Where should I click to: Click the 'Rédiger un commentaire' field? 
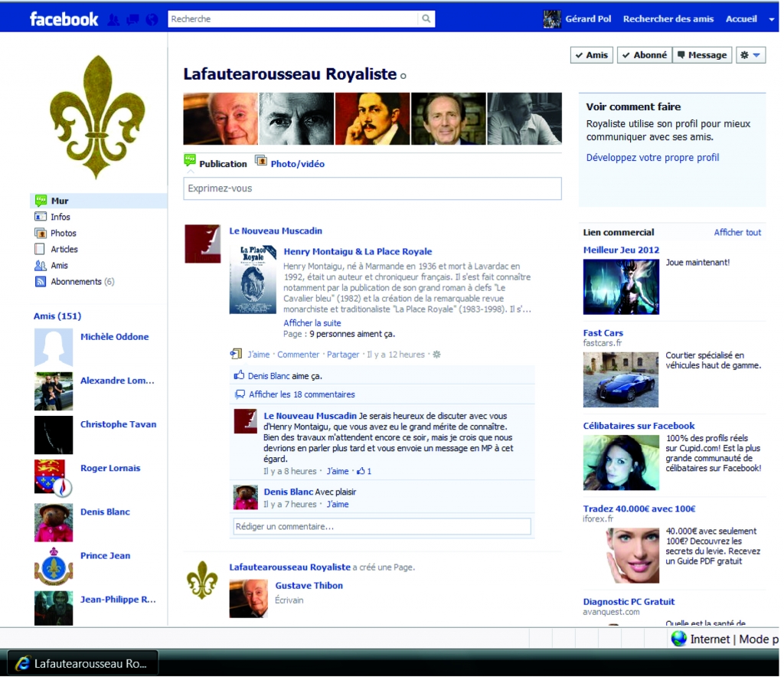click(x=383, y=526)
